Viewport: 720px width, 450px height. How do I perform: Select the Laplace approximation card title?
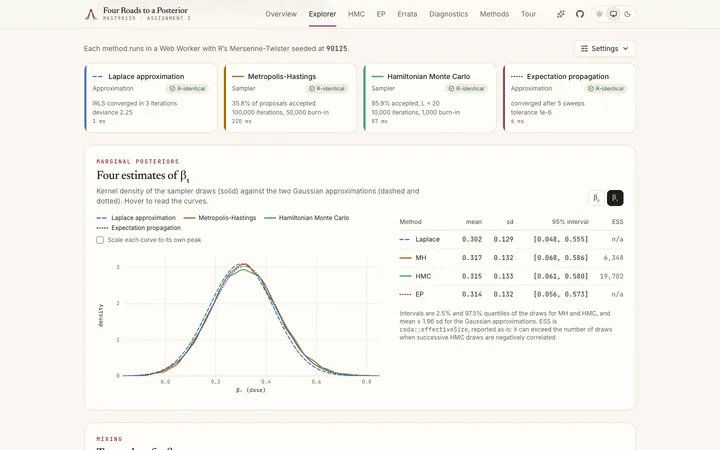pyautogui.click(x=146, y=77)
